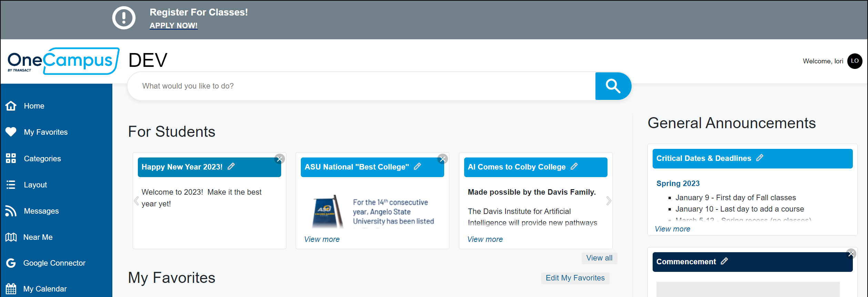868x297 pixels.
Task: Dismiss the Happy New Year 2023 card
Action: coord(279,159)
